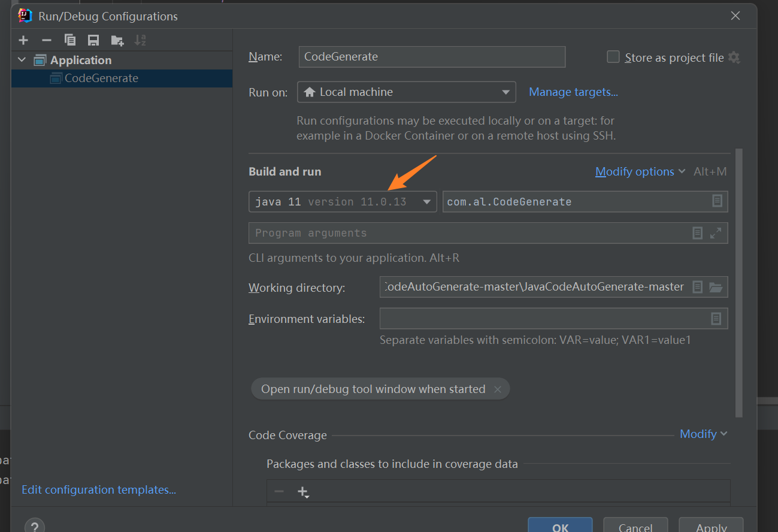The width and height of the screenshot is (778, 532).
Task: Create a new configurations folder
Action: (x=116, y=40)
